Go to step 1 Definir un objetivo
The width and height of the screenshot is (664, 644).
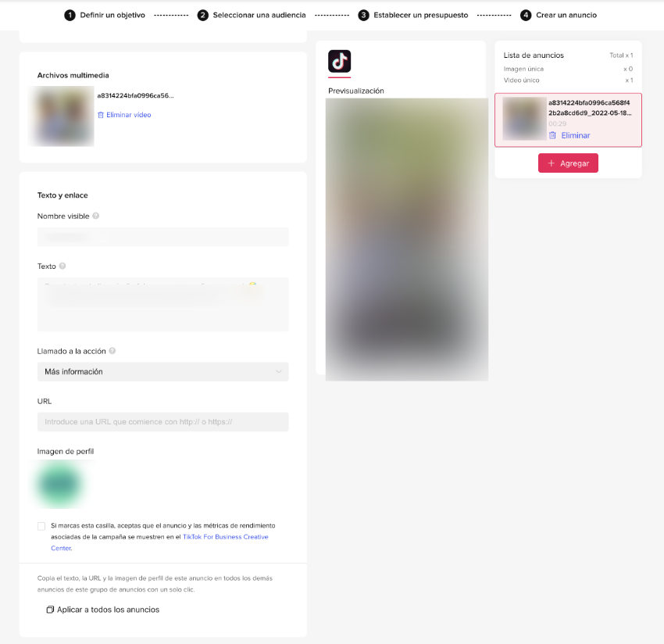click(x=105, y=16)
